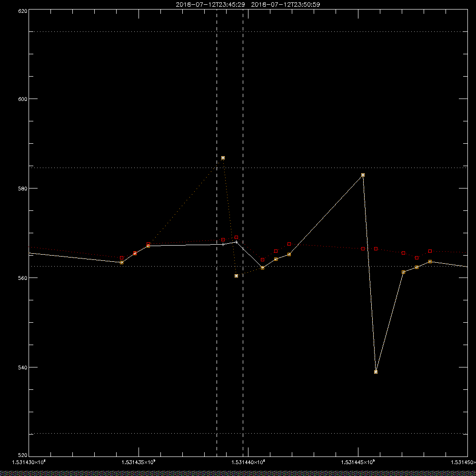This screenshot has width=476, height=476.
Task: Click the lowest horizontal dotted threshold line
Action: point(248,434)
